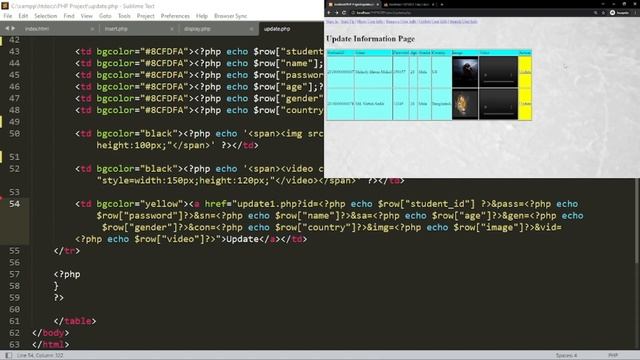
Task: Toggle the sidebar icon in status bar
Action: (x=8, y=356)
